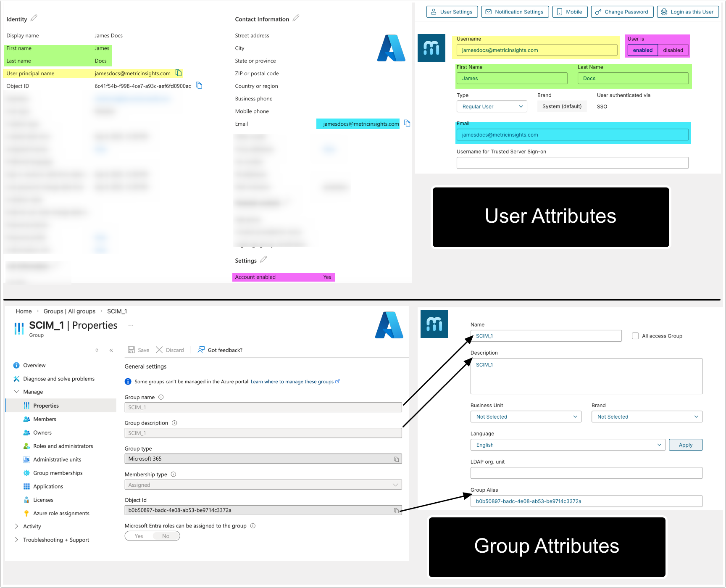Click the Mobile button

570,12
